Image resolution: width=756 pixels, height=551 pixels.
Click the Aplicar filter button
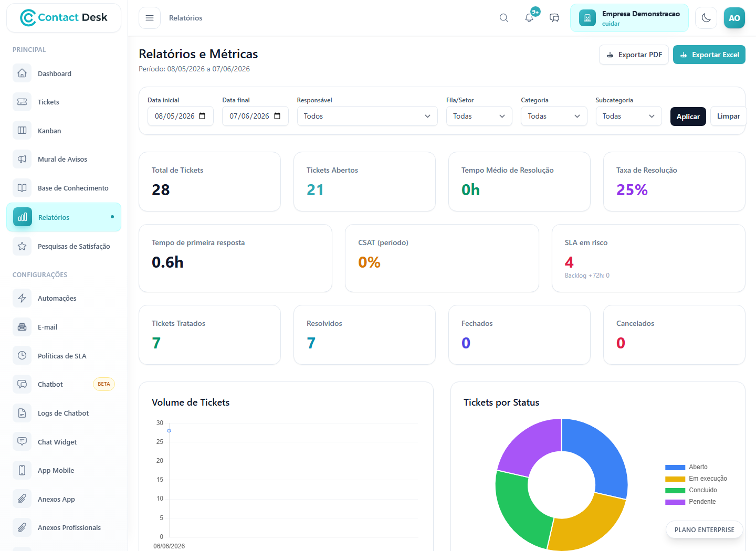688,116
